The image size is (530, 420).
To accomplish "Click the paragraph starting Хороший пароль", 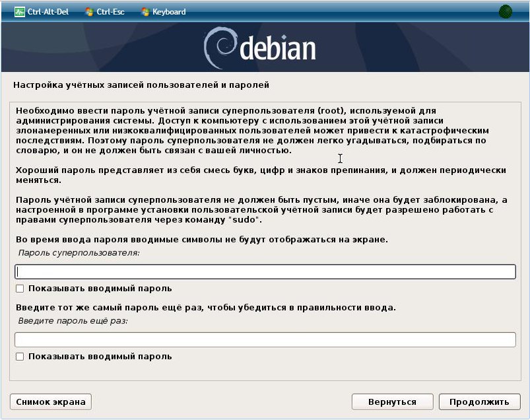I will coord(261,175).
